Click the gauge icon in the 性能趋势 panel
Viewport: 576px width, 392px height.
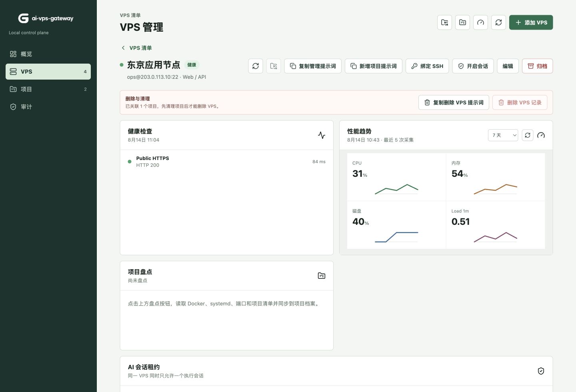coord(541,135)
